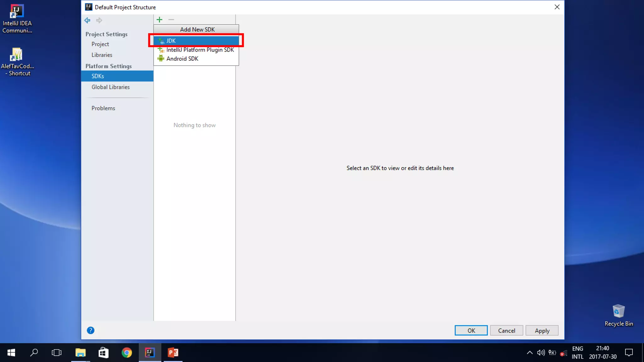Switch to IntelliJ IDEA taskbar button
This screenshot has width=644, height=362.
(150, 353)
